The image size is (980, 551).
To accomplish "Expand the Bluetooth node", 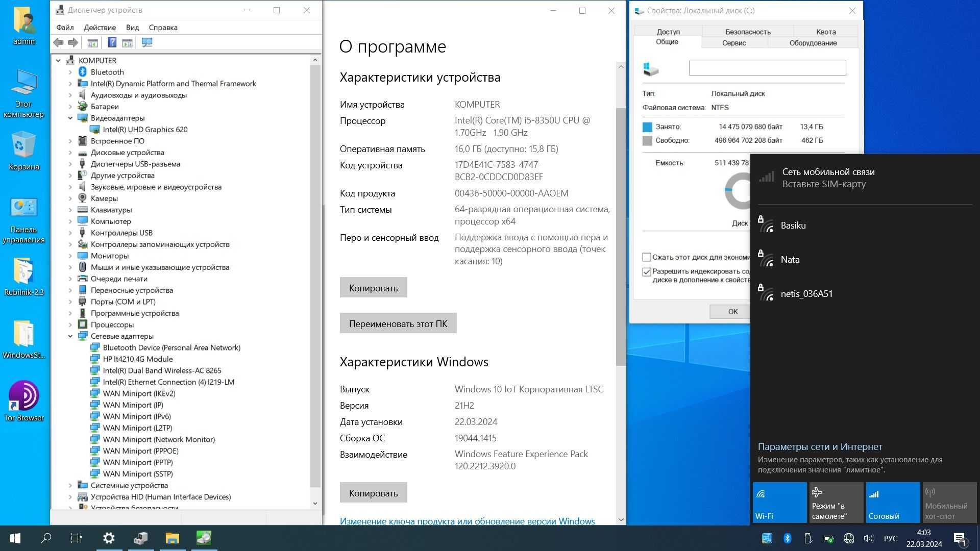I will pyautogui.click(x=70, y=72).
